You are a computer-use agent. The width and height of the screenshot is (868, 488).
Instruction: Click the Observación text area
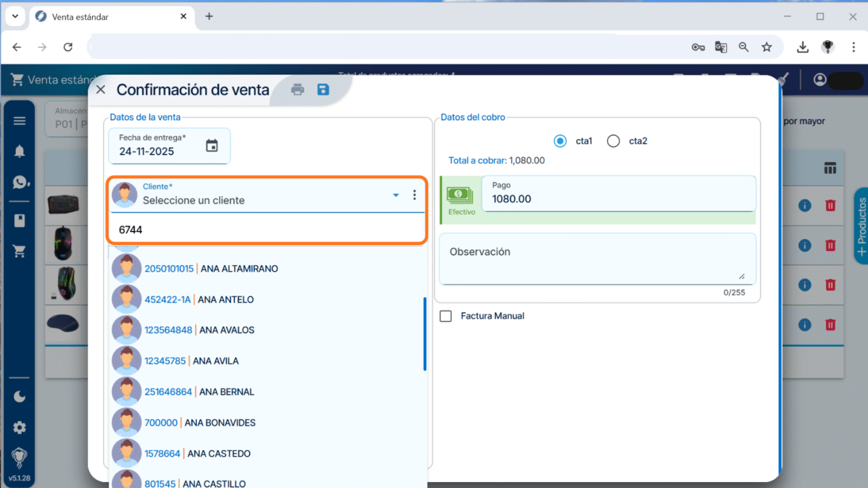click(597, 259)
